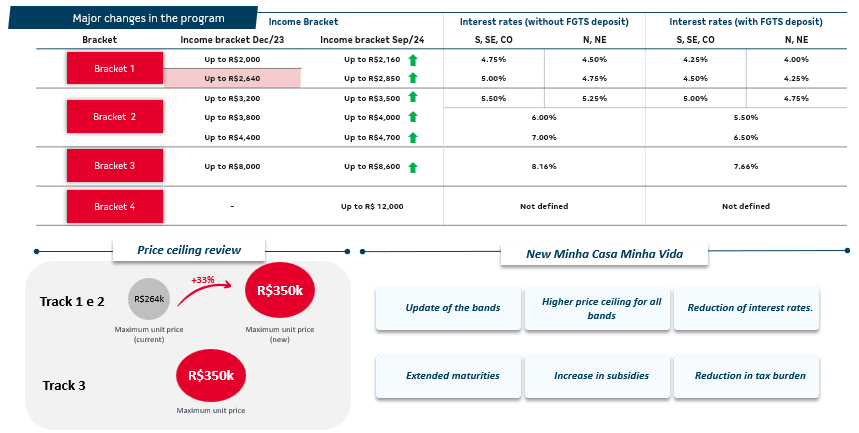
Task: Click the Maximum unit price (current) caption
Action: click(x=149, y=334)
